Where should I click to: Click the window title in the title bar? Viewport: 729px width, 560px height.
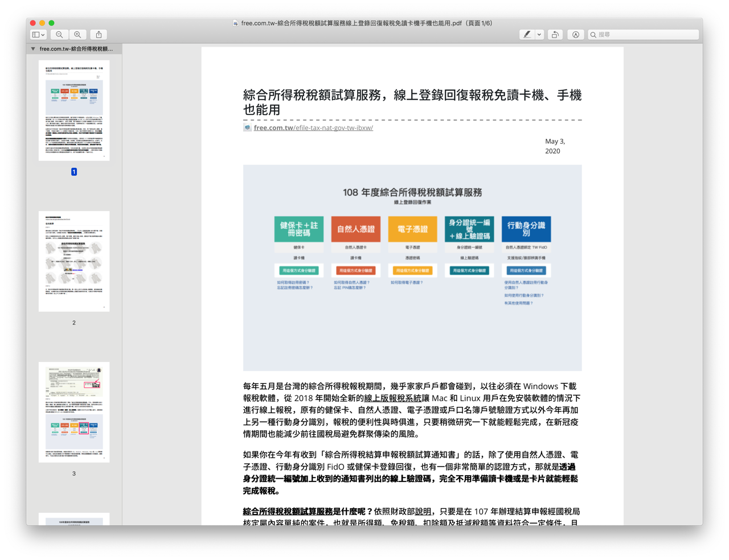[367, 23]
